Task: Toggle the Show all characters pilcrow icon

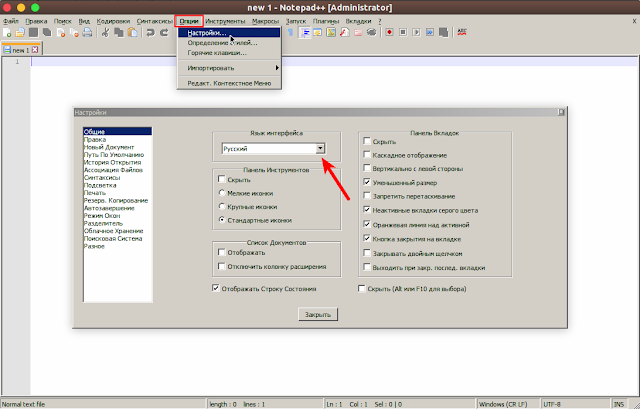Action: click(x=290, y=33)
